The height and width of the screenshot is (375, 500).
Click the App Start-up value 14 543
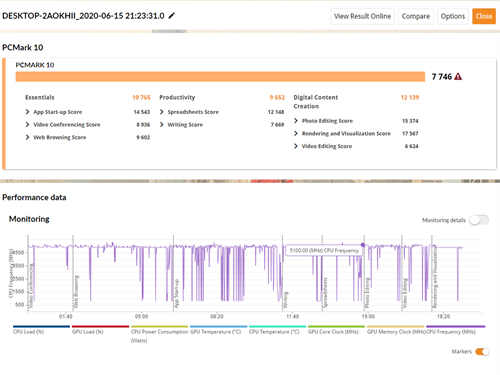142,112
